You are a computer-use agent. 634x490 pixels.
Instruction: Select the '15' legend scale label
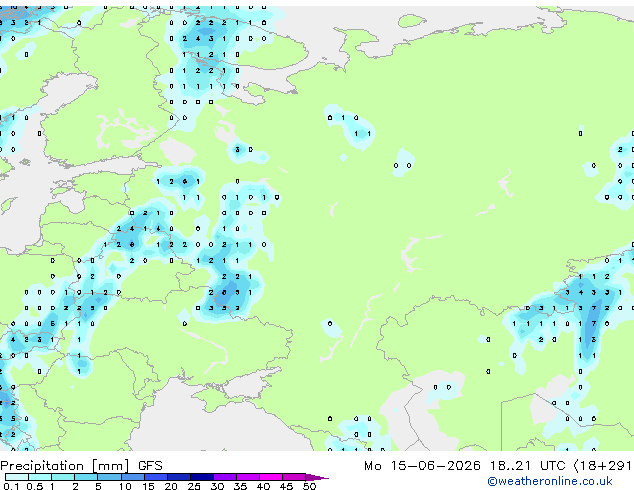click(148, 486)
